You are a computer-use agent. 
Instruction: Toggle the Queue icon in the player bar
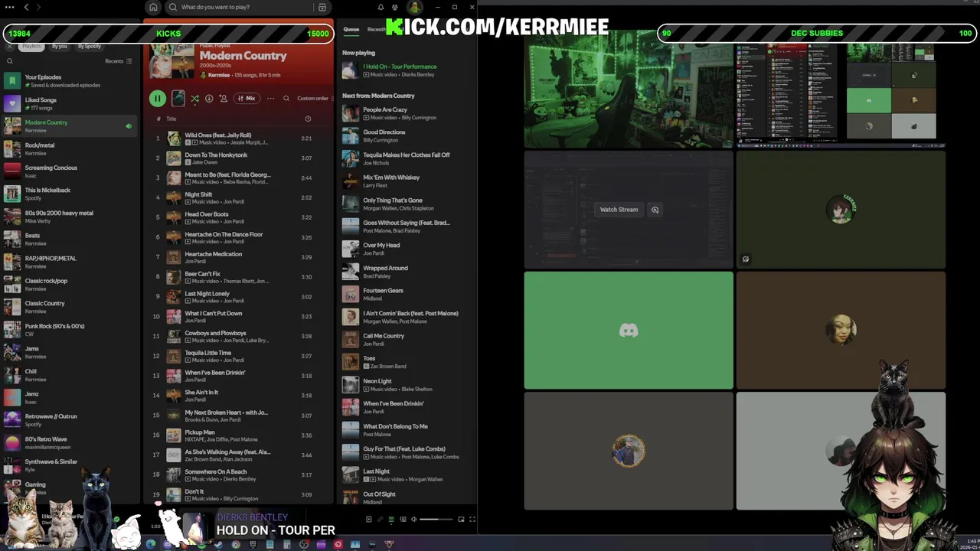pos(391,520)
